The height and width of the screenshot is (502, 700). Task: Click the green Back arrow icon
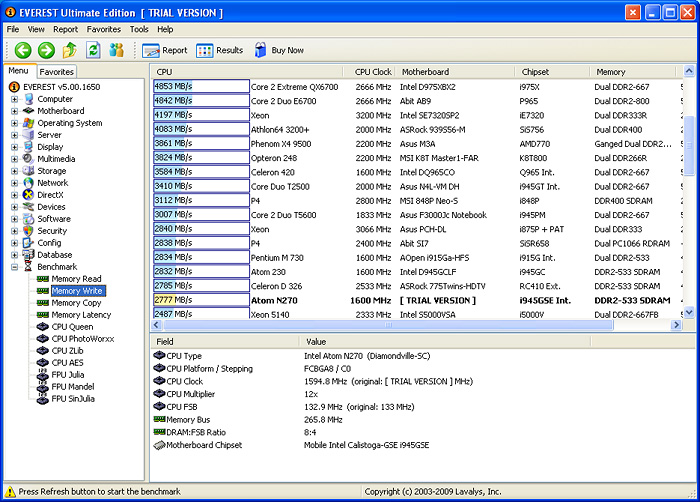coord(23,50)
